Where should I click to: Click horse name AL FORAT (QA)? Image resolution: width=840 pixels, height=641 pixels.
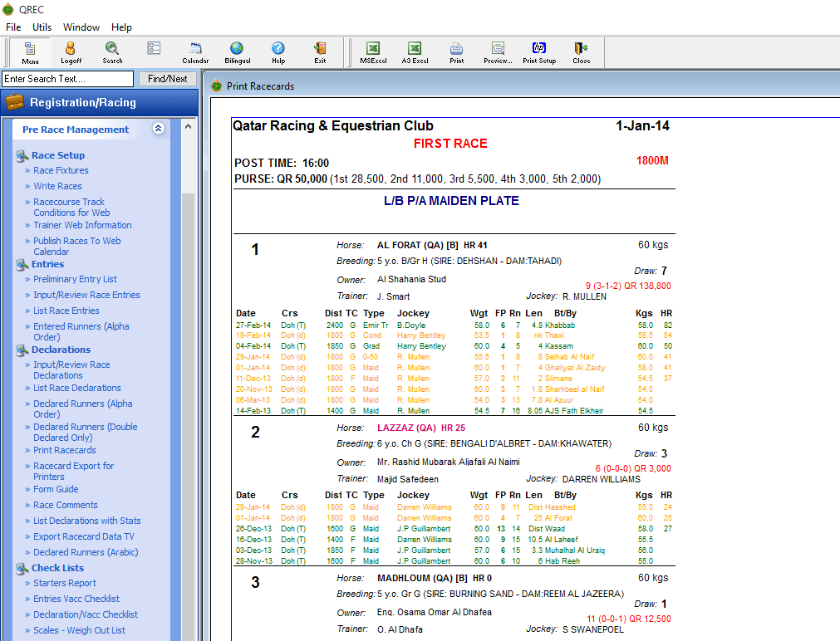411,245
